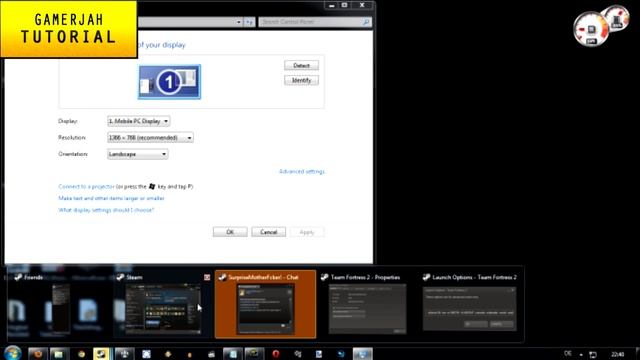Image resolution: width=640 pixels, height=360 pixels.
Task: Open What display settings should I choose link
Action: [106, 210]
